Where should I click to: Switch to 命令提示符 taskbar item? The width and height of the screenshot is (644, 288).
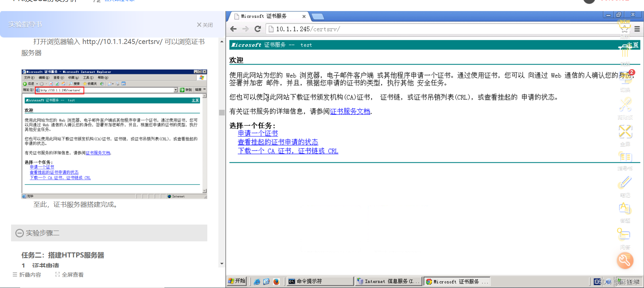(x=320, y=281)
